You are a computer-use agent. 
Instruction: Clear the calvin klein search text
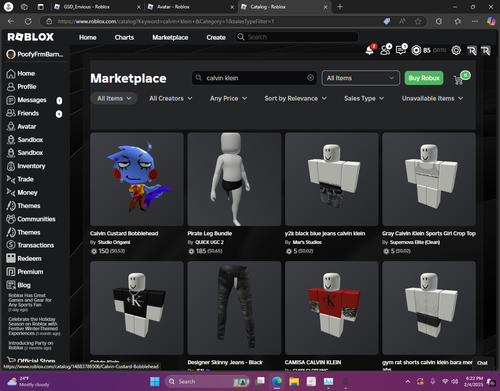click(x=310, y=78)
